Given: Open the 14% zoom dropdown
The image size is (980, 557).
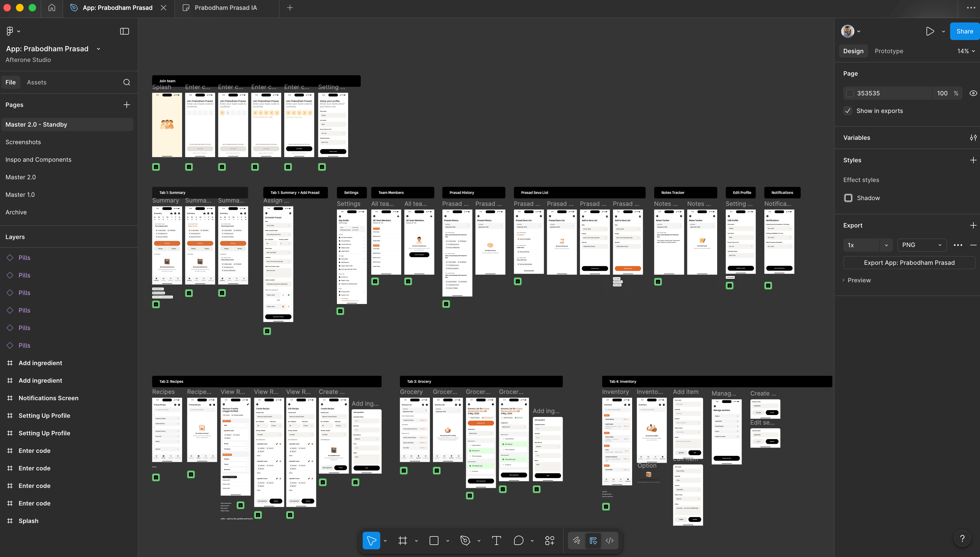Looking at the screenshot, I should coord(966,50).
